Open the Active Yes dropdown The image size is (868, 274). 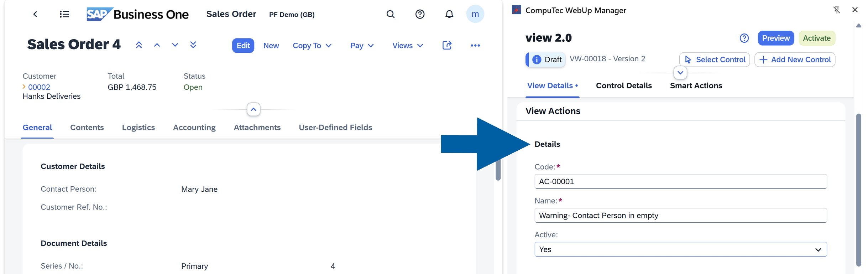coord(680,249)
